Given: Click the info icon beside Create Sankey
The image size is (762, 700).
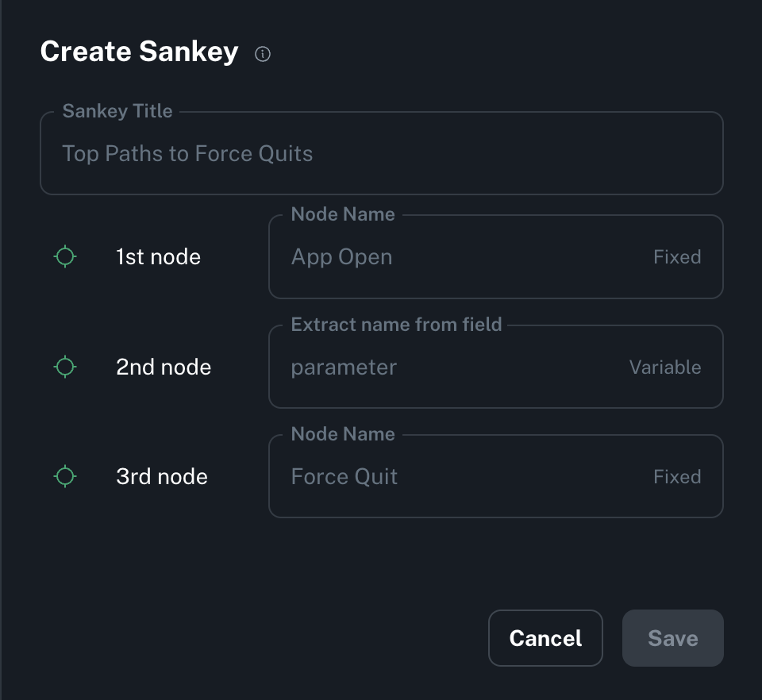Looking at the screenshot, I should (263, 54).
